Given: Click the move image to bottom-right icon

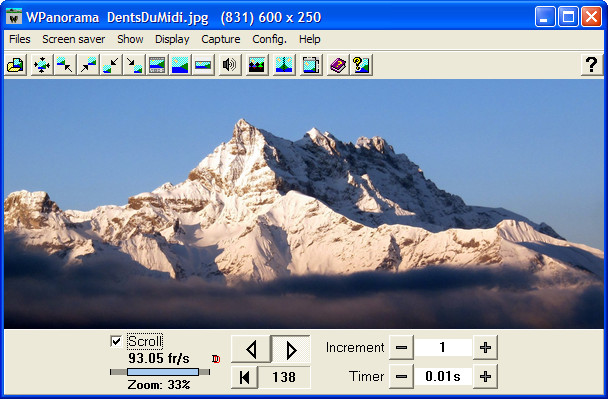Looking at the screenshot, I should (134, 65).
